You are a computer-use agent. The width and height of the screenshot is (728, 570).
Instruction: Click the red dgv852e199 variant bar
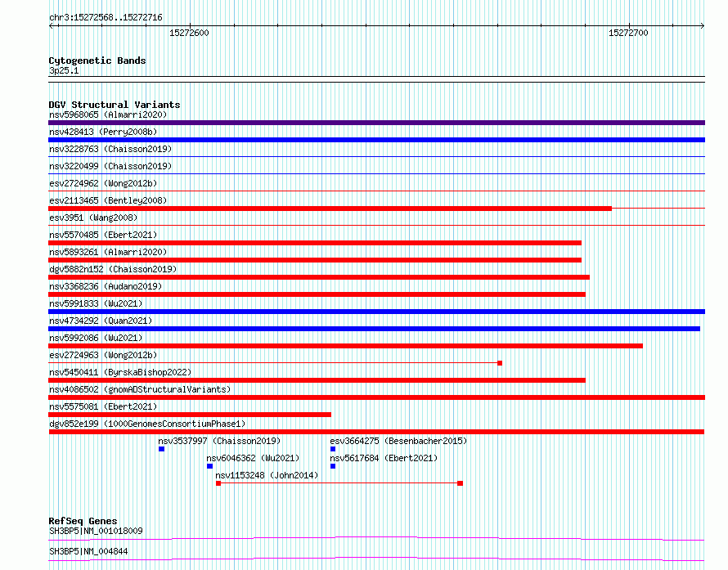(376, 432)
